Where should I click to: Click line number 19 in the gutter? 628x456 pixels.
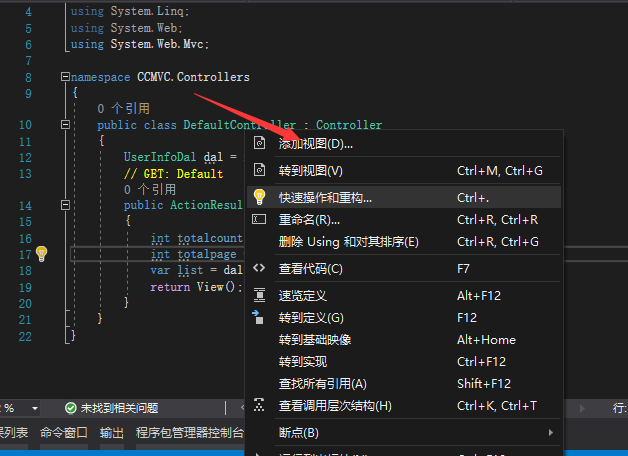[x=25, y=287]
